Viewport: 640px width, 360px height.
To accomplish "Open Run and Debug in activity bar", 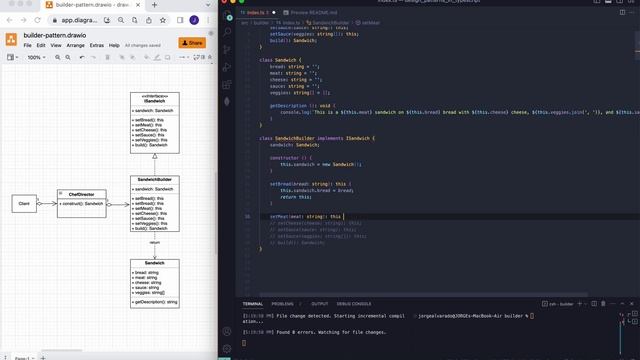I will [227, 67].
